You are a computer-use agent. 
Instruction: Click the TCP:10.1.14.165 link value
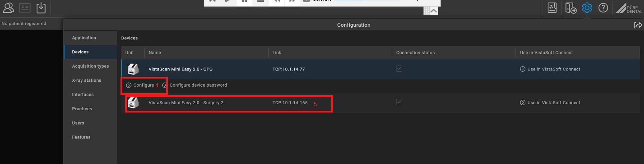point(290,103)
